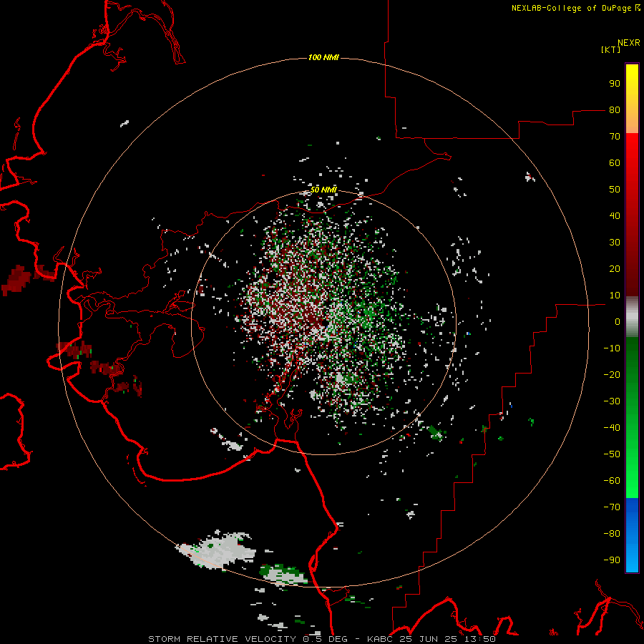The height and width of the screenshot is (644, 644).
Task: Click the -40 value on velocity scale
Action: (x=612, y=428)
